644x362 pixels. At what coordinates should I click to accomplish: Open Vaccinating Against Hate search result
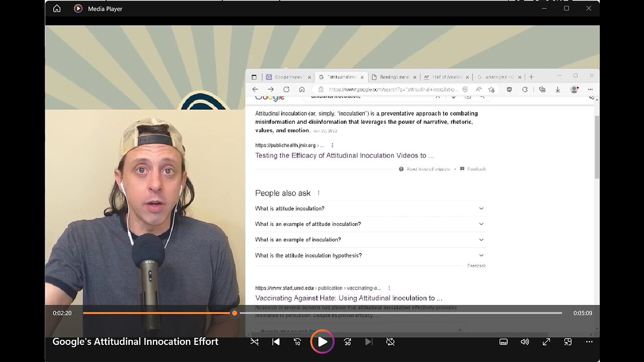tap(349, 298)
